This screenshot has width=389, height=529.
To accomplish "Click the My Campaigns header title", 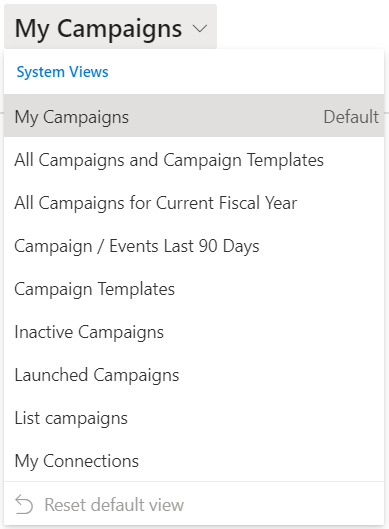I will click(x=99, y=29).
